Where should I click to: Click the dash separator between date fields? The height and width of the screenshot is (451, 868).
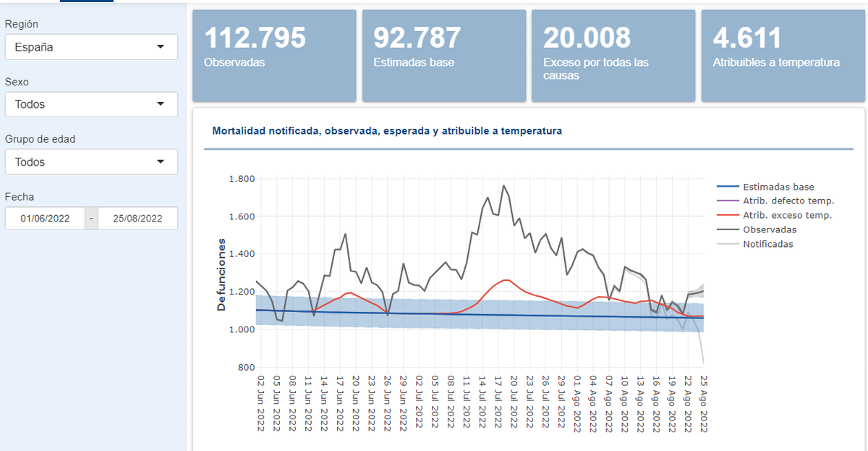tap(91, 218)
